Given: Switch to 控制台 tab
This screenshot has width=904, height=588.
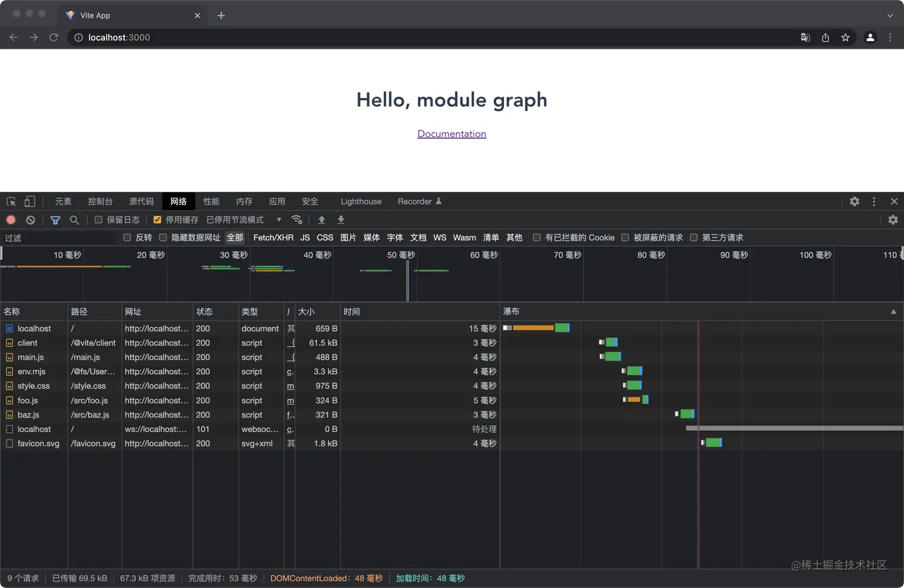Looking at the screenshot, I should (x=100, y=201).
